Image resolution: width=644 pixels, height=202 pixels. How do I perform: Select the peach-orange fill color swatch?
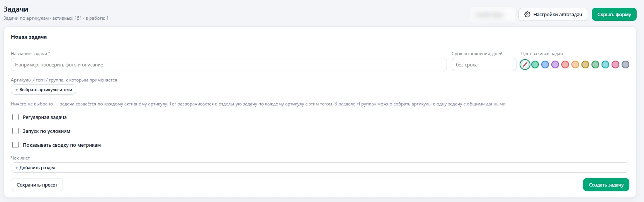[x=575, y=65]
